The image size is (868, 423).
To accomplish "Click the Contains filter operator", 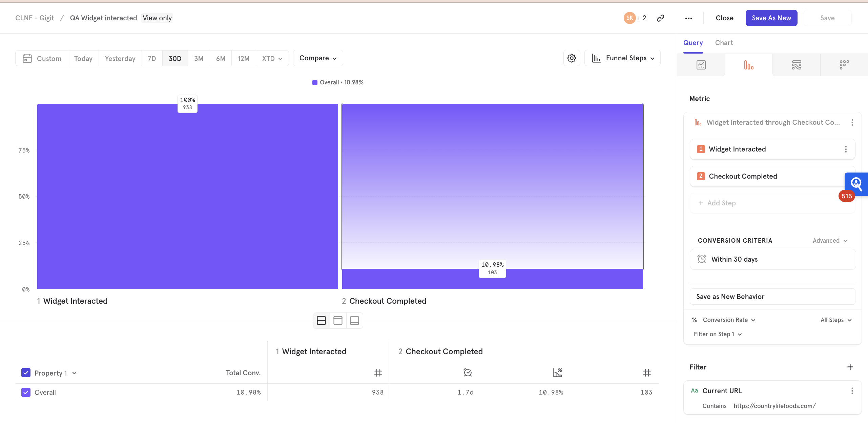I will pos(714,406).
